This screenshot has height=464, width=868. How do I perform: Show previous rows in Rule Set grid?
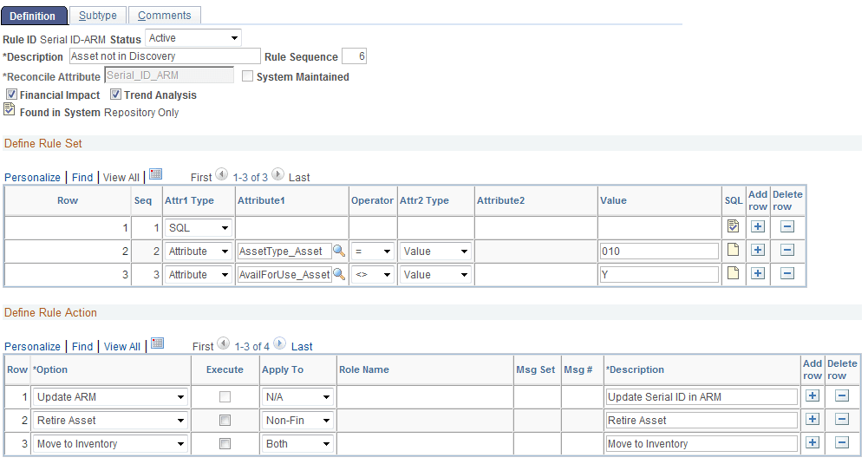[221, 174]
